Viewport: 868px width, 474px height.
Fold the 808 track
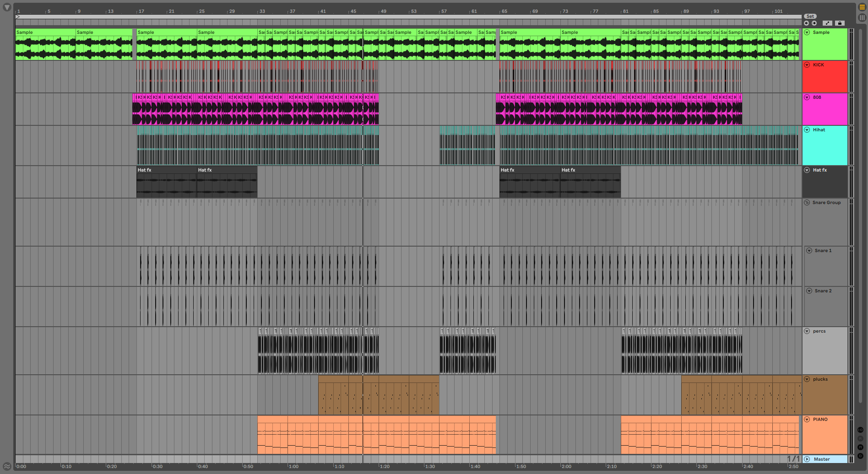click(807, 97)
